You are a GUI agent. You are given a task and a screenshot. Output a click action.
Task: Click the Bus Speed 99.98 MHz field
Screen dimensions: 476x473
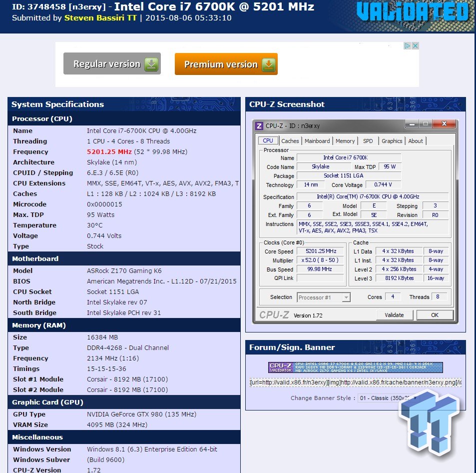tap(320, 269)
